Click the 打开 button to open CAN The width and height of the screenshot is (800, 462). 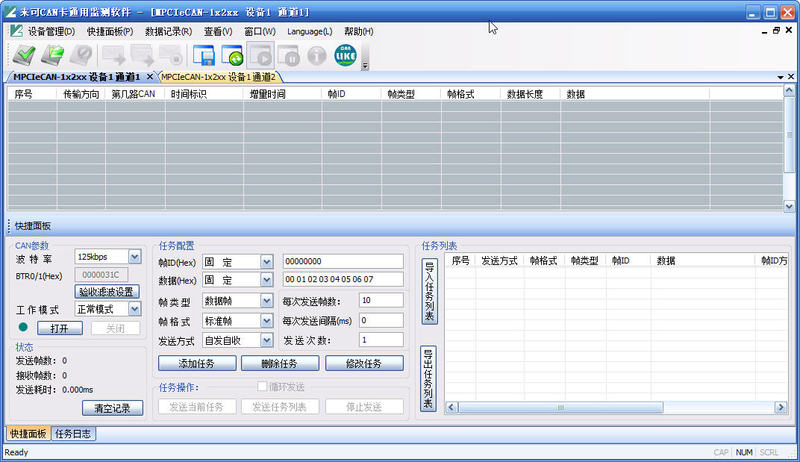click(x=60, y=328)
